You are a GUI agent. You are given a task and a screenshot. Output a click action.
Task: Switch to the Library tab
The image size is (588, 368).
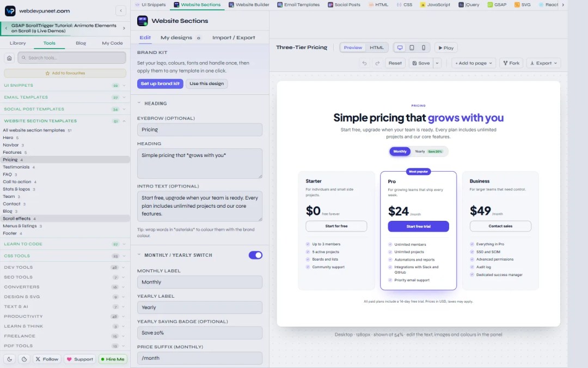click(17, 43)
